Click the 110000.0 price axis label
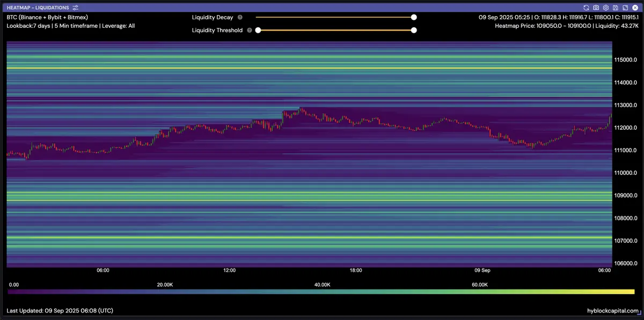The height and width of the screenshot is (320, 644). pyautogui.click(x=626, y=173)
